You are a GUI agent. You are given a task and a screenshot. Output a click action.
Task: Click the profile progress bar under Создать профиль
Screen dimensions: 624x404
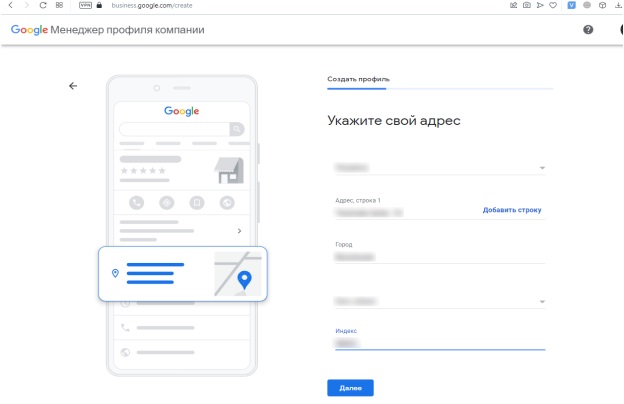pos(440,89)
